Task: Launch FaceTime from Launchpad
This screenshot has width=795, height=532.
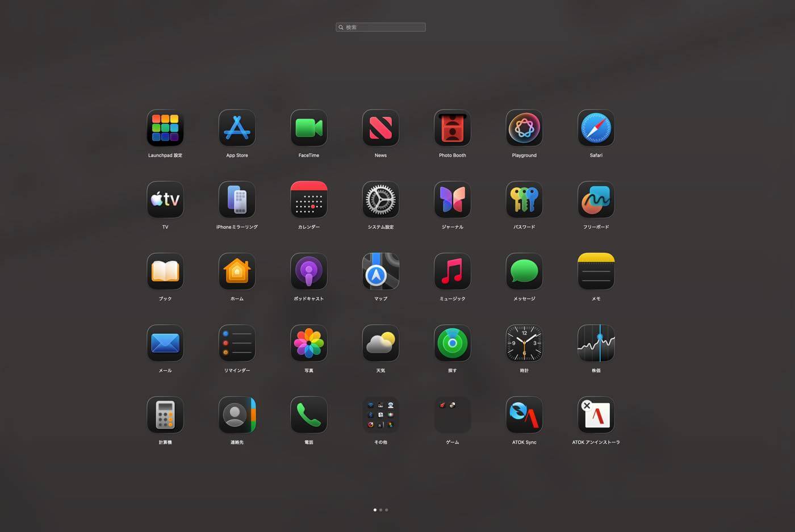Action: click(309, 128)
